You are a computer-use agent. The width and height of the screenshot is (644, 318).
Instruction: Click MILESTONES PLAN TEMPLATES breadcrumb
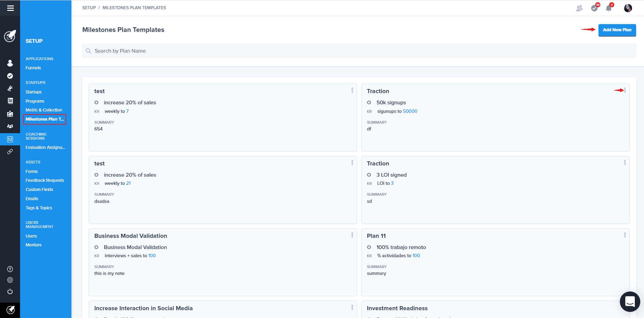coord(134,8)
